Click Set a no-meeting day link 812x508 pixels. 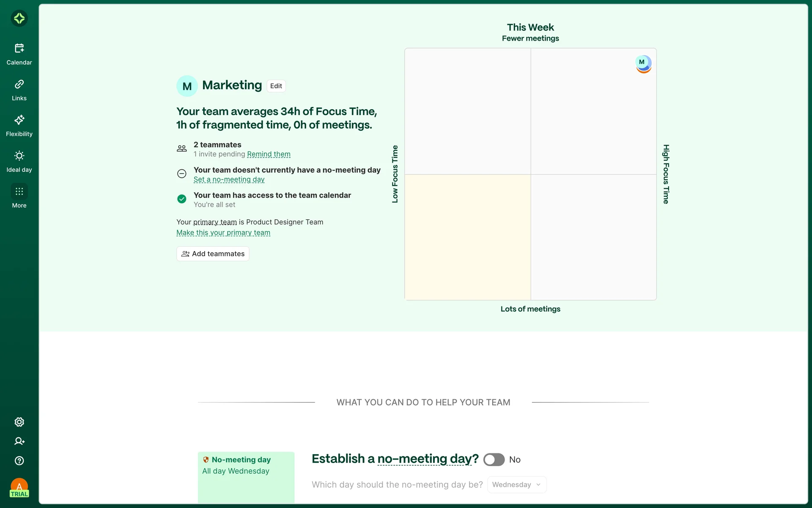pyautogui.click(x=229, y=179)
